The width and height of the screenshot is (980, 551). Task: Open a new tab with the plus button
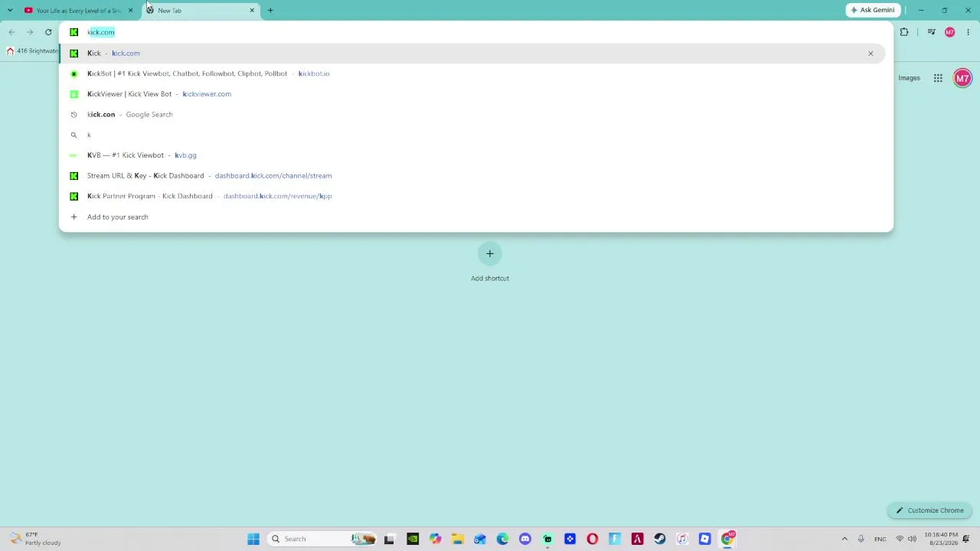point(270,11)
